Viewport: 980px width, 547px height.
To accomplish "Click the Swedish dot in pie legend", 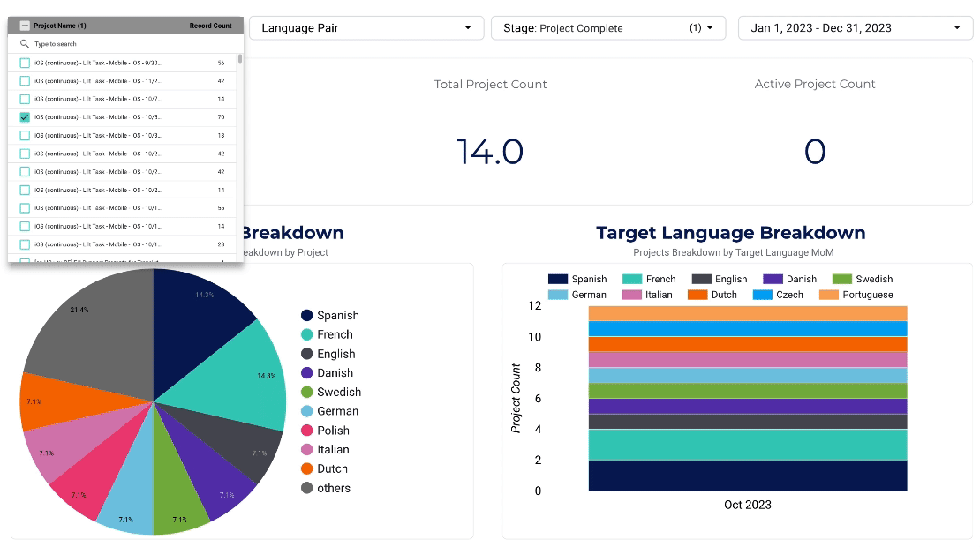I will 307,392.
